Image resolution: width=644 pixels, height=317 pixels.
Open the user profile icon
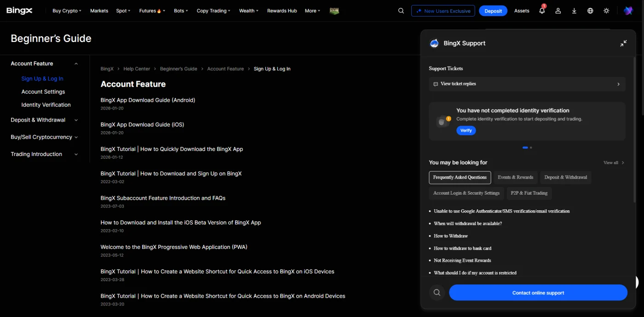coord(558,11)
